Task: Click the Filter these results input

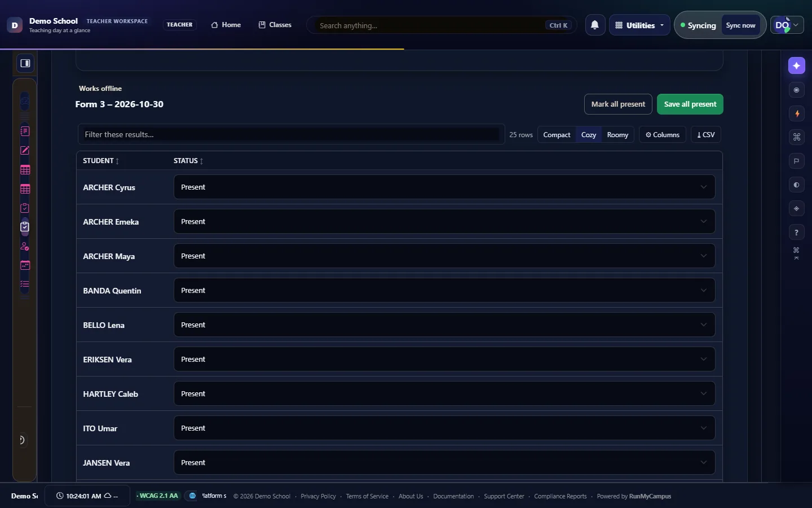Action: [x=291, y=134]
